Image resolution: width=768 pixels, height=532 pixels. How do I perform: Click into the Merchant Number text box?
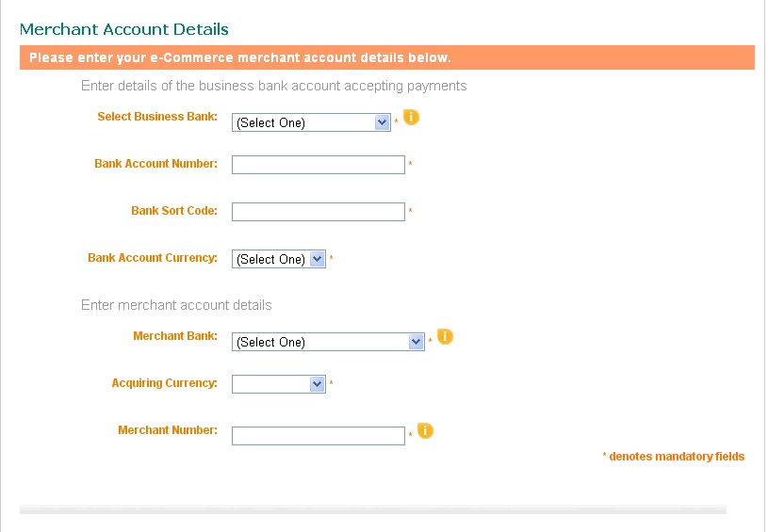click(x=319, y=436)
